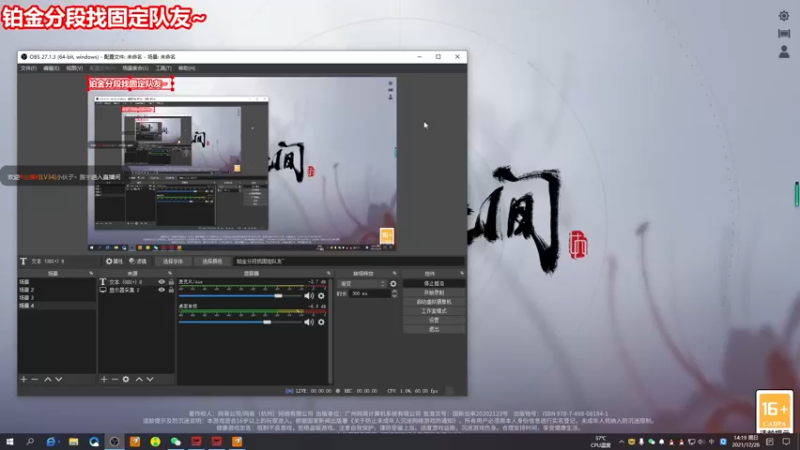This screenshot has height=450, width=800.
Task: Open 编辑(E) menu in OBS
Action: (x=51, y=68)
